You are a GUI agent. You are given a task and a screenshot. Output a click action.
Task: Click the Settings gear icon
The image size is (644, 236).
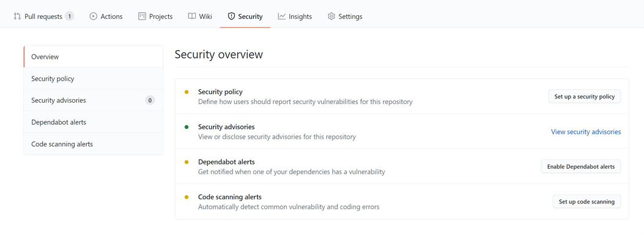coord(331,17)
